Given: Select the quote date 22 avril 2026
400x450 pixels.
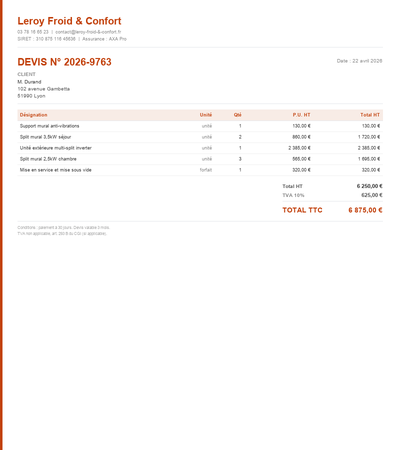Looking at the screenshot, I should pyautogui.click(x=367, y=61).
